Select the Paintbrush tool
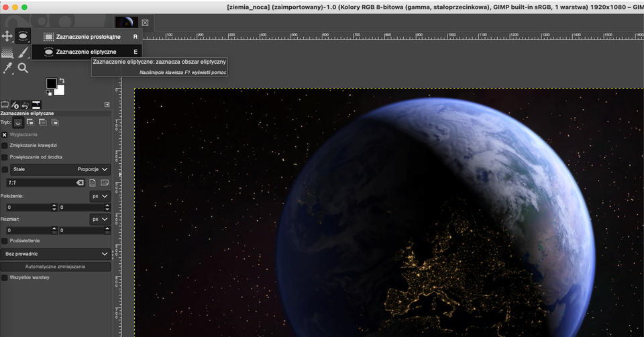 coord(23,52)
